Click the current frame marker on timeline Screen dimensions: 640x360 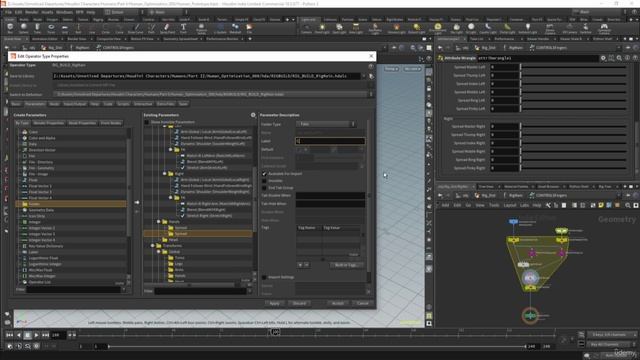point(275,332)
